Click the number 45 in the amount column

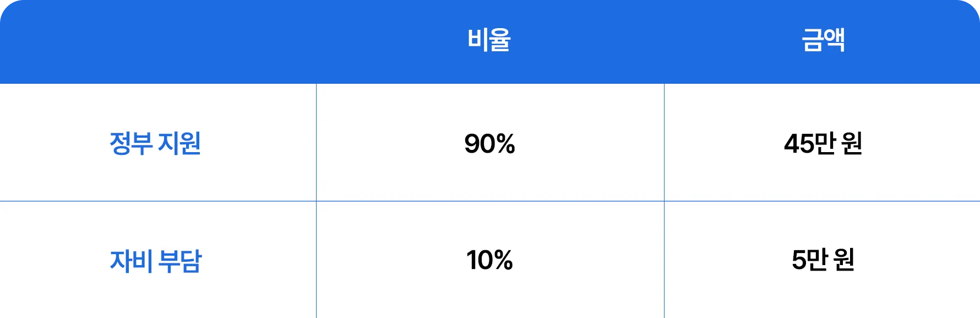(x=799, y=144)
